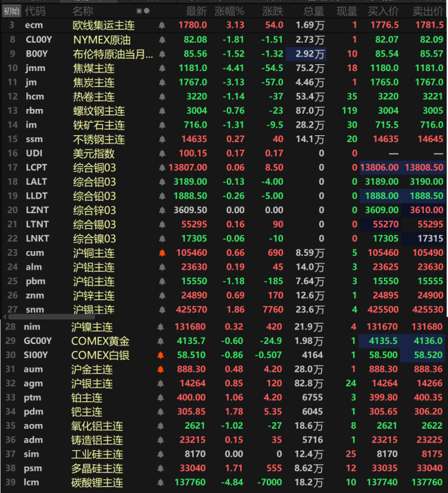Sort by the 涨跌 column header
The height and width of the screenshot is (493, 448).
pos(272,11)
